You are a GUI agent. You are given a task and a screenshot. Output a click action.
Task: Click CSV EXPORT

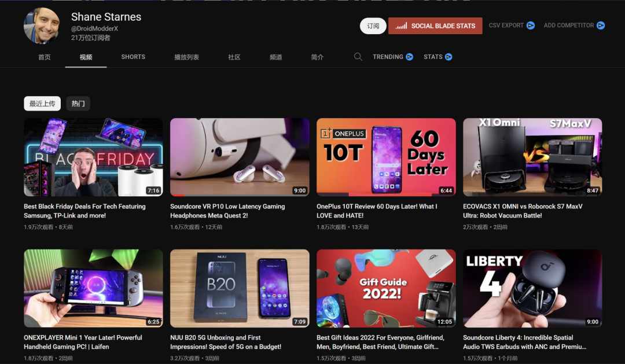point(506,25)
